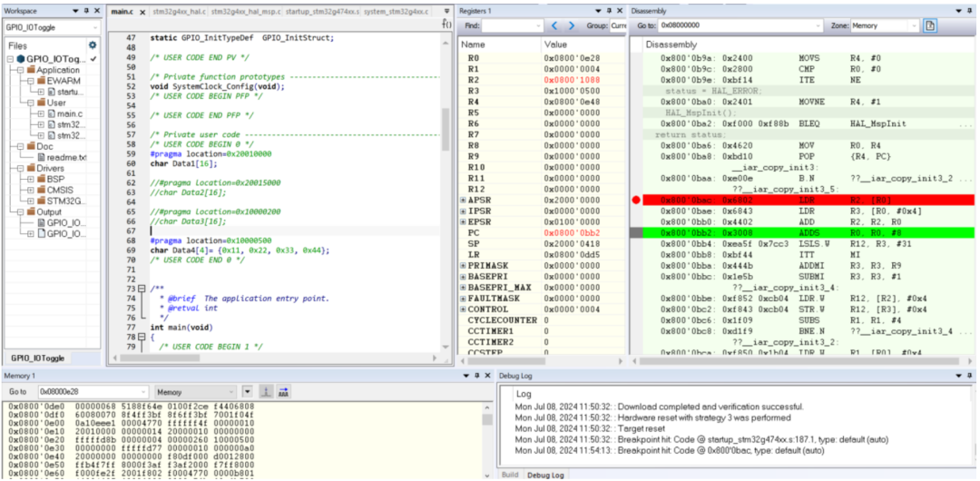
Task: Select readme.txt in the file tree
Action: pyautogui.click(x=65, y=158)
